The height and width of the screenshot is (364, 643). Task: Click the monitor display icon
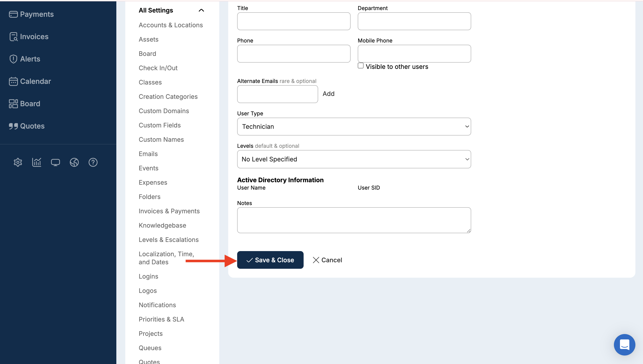[55, 163]
